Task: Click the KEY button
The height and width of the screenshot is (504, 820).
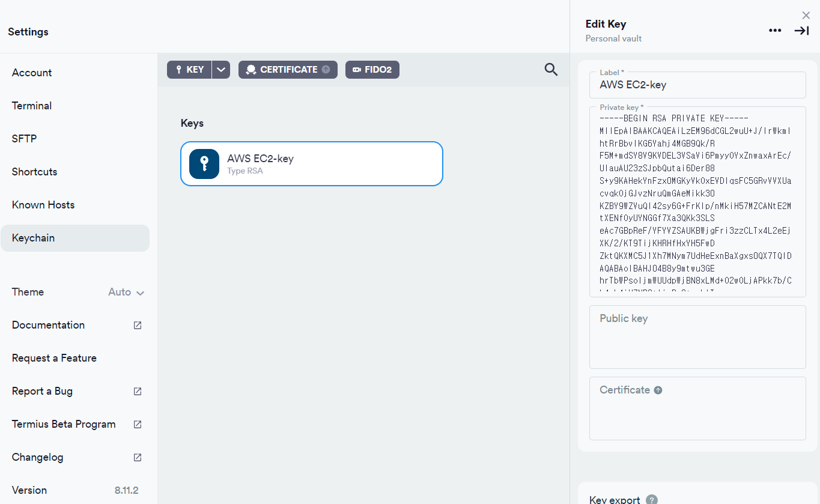Action: coord(189,70)
